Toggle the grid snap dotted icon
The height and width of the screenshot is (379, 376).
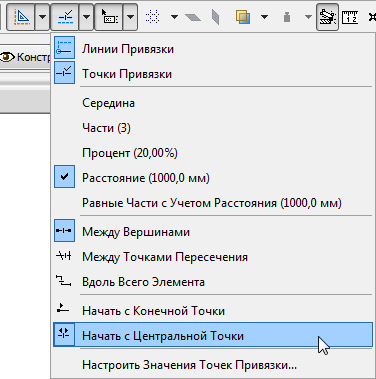coord(153,16)
